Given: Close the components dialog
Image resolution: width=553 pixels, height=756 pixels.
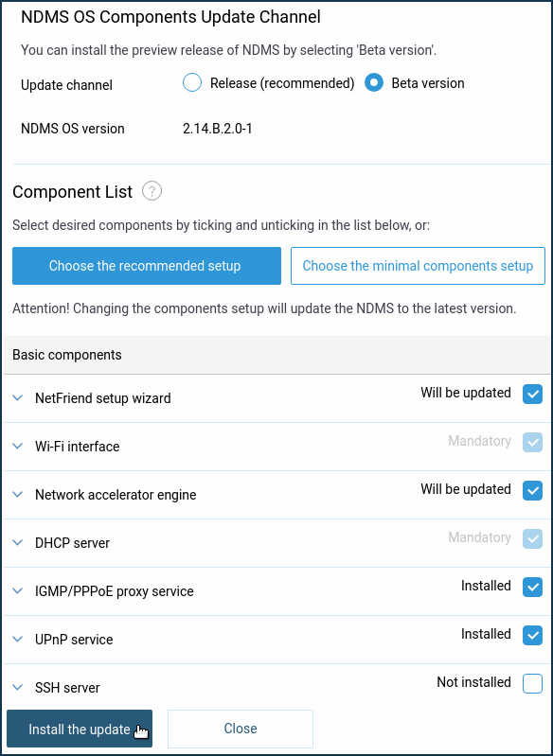Looking at the screenshot, I should [x=241, y=729].
